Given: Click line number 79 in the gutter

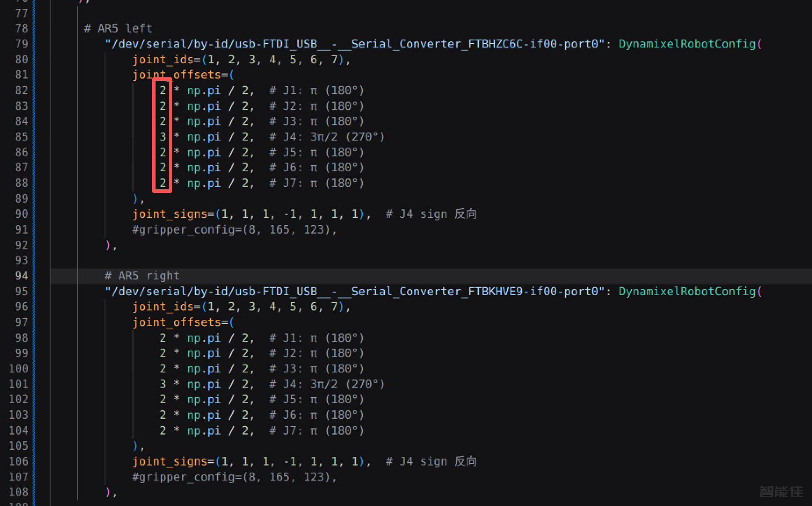Looking at the screenshot, I should pos(22,44).
